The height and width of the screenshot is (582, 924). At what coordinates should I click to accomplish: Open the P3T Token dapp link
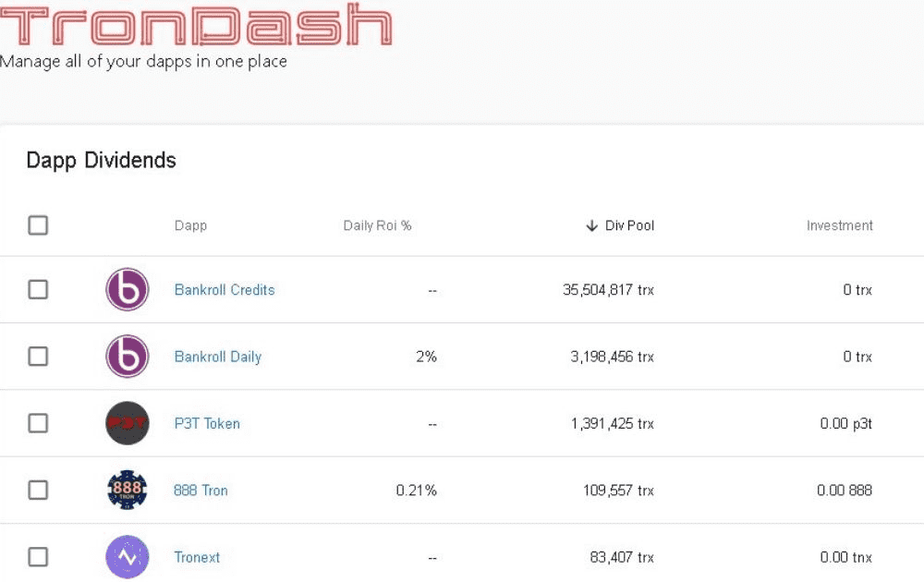click(207, 423)
